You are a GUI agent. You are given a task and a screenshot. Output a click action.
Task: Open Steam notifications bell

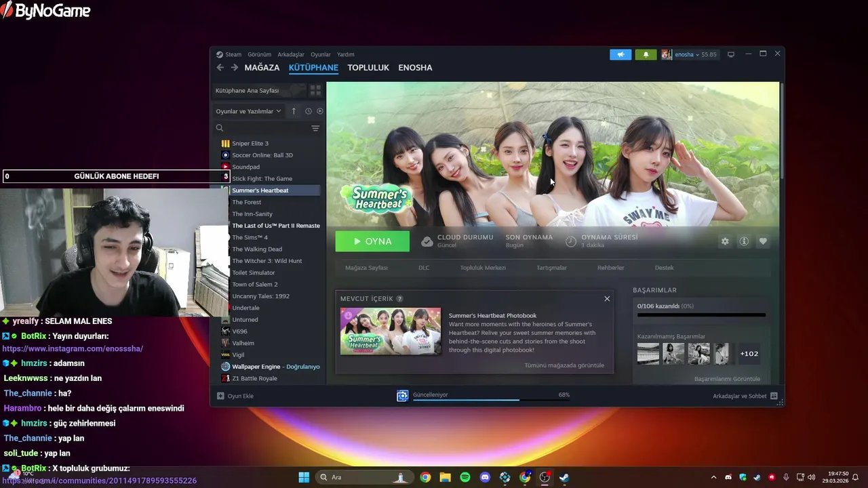tap(646, 54)
